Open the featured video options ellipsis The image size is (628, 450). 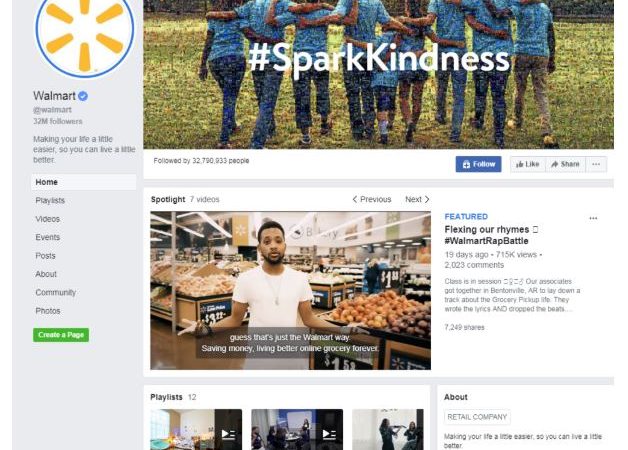point(593,218)
